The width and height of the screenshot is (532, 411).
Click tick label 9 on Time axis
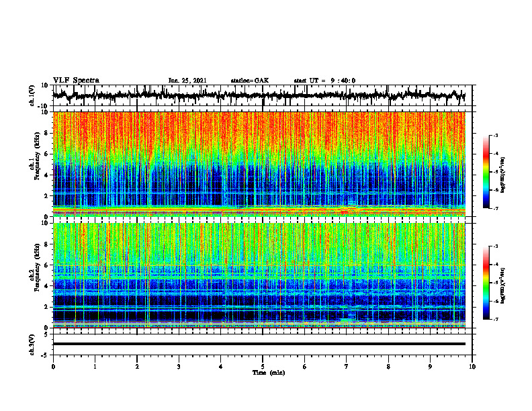click(x=430, y=367)
